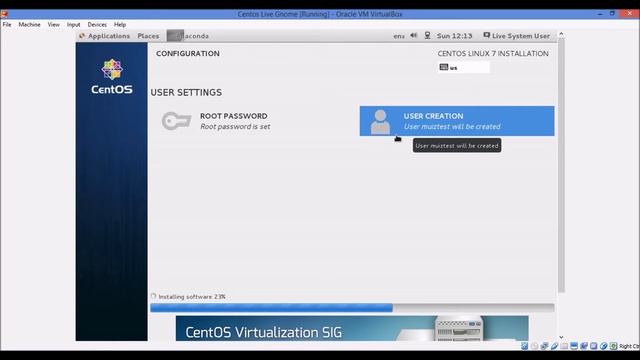Open the Help menu
This screenshot has width=640, height=360.
coord(120,24)
